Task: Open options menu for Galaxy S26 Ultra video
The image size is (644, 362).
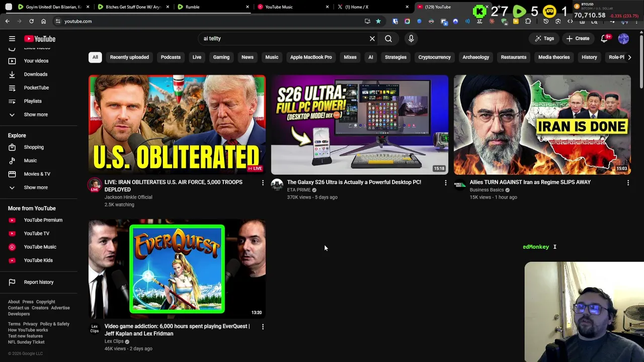Action: 445,183
